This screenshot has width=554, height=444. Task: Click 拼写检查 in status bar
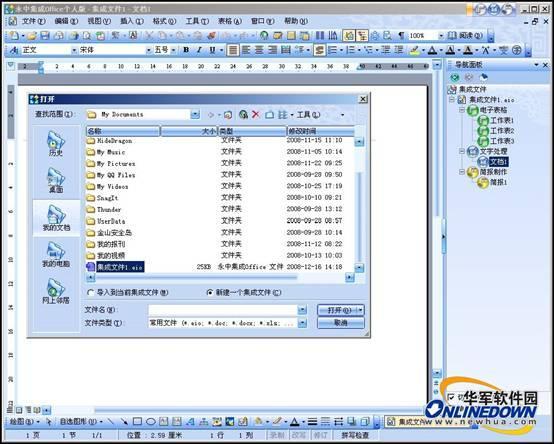coord(355,435)
